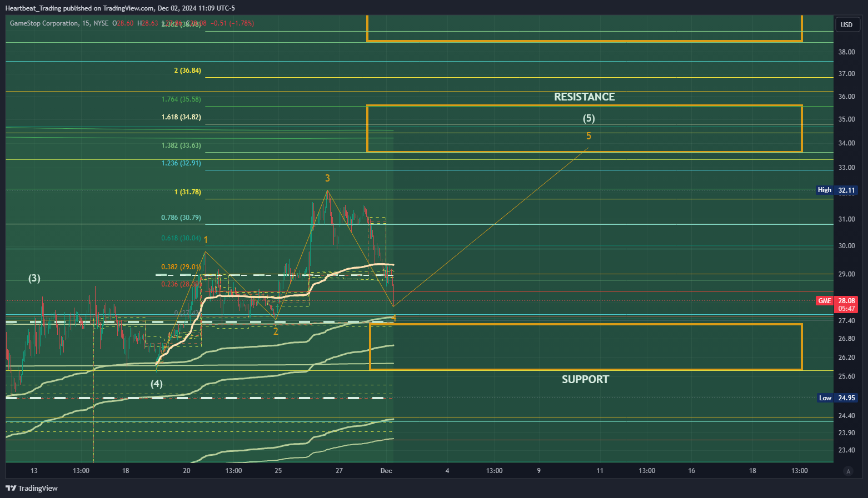Click the USD currency button

(846, 24)
